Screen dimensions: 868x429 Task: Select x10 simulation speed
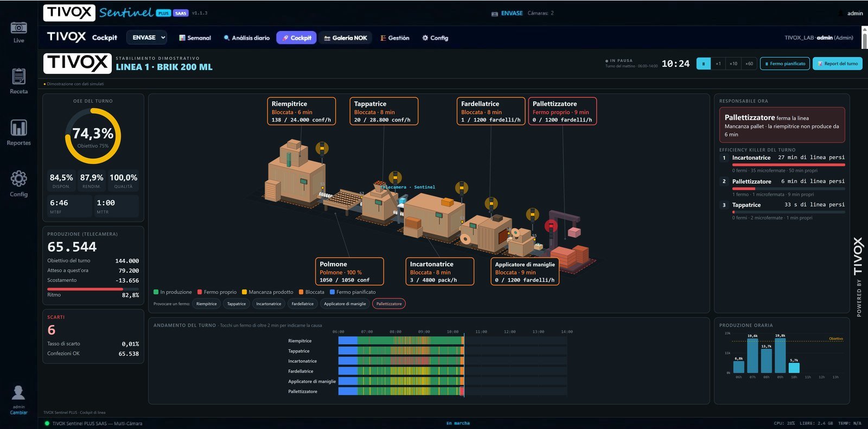click(733, 64)
